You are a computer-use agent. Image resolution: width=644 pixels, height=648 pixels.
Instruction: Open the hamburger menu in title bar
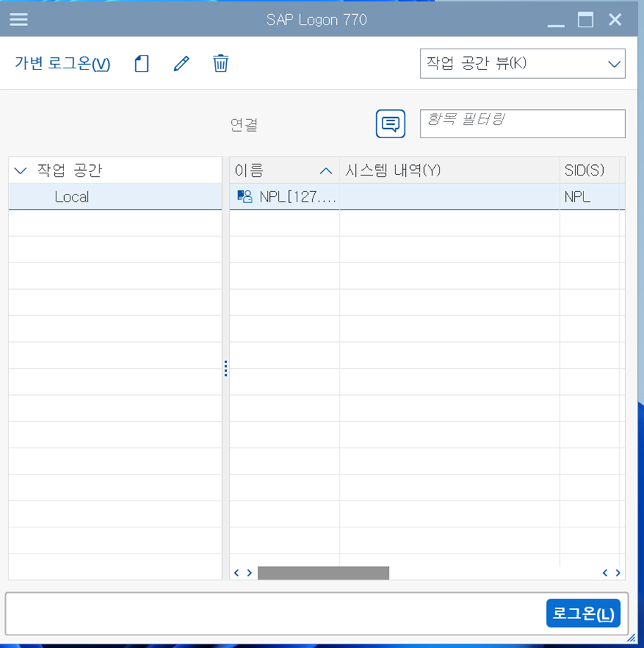click(x=18, y=20)
